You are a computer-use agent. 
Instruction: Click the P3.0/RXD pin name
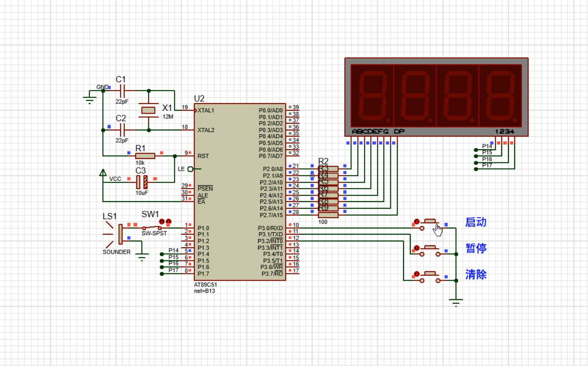270,228
